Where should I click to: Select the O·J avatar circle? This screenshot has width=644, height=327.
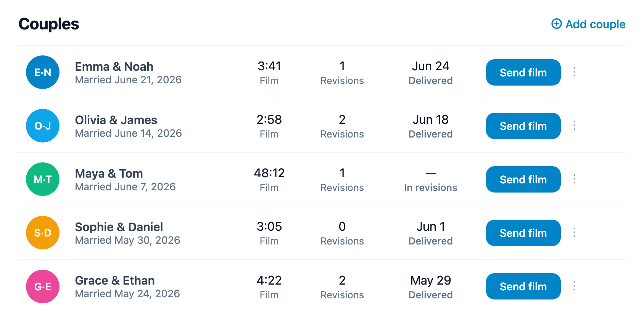(x=43, y=126)
